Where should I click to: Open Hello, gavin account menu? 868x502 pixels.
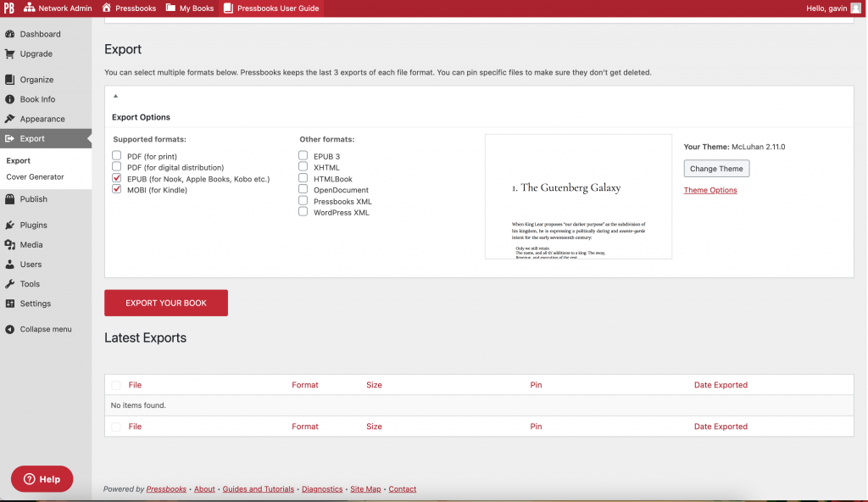click(834, 8)
